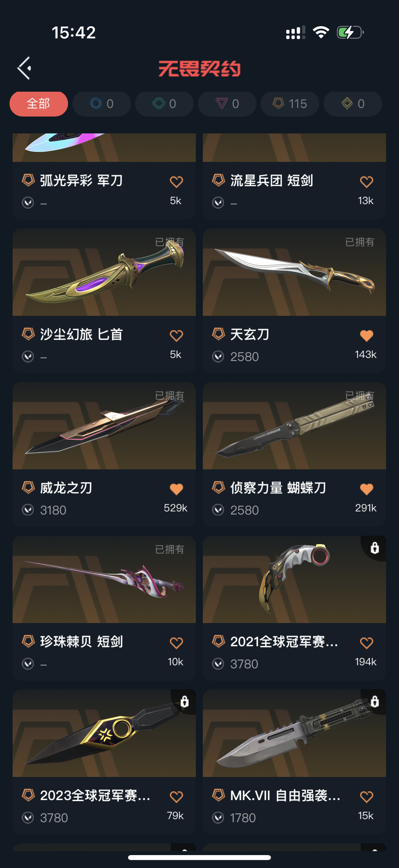Viewport: 399px width, 868px height.
Task: Select the 115 exclusive-tier filter tab
Action: pyautogui.click(x=290, y=104)
